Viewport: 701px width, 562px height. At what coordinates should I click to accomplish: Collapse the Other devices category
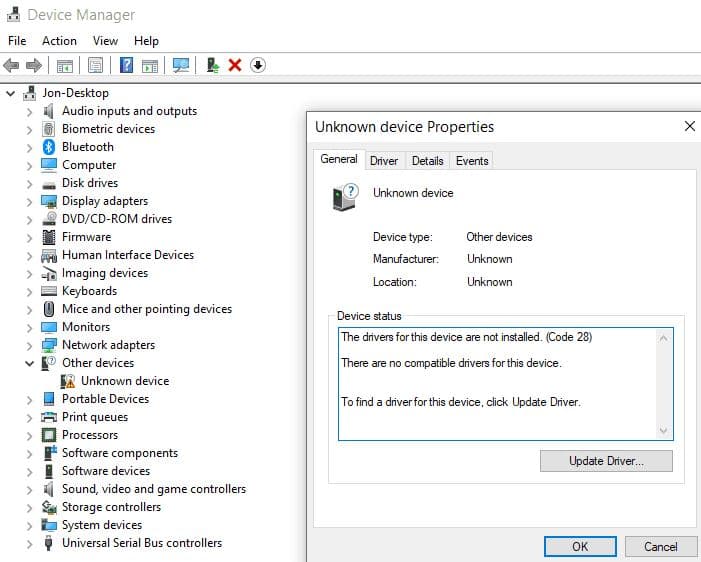[x=29, y=363]
